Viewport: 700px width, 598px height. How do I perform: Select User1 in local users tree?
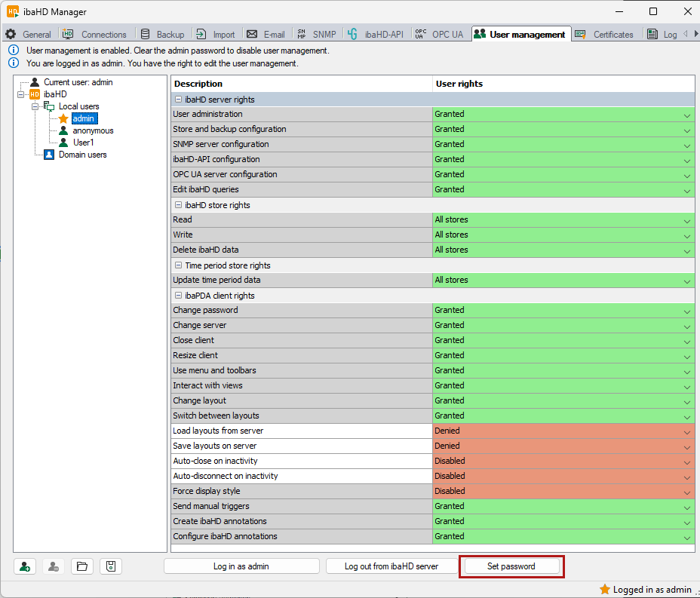(x=83, y=143)
